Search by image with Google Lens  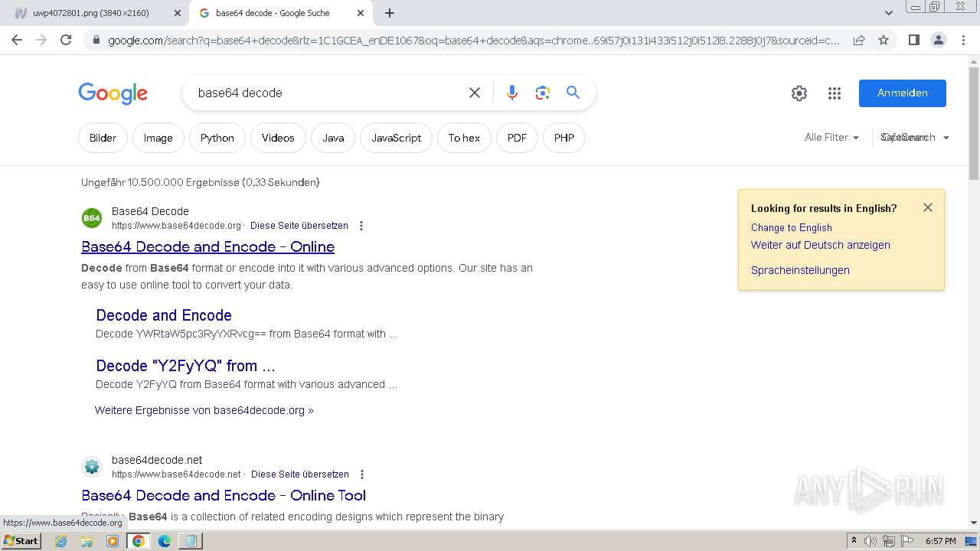click(543, 93)
